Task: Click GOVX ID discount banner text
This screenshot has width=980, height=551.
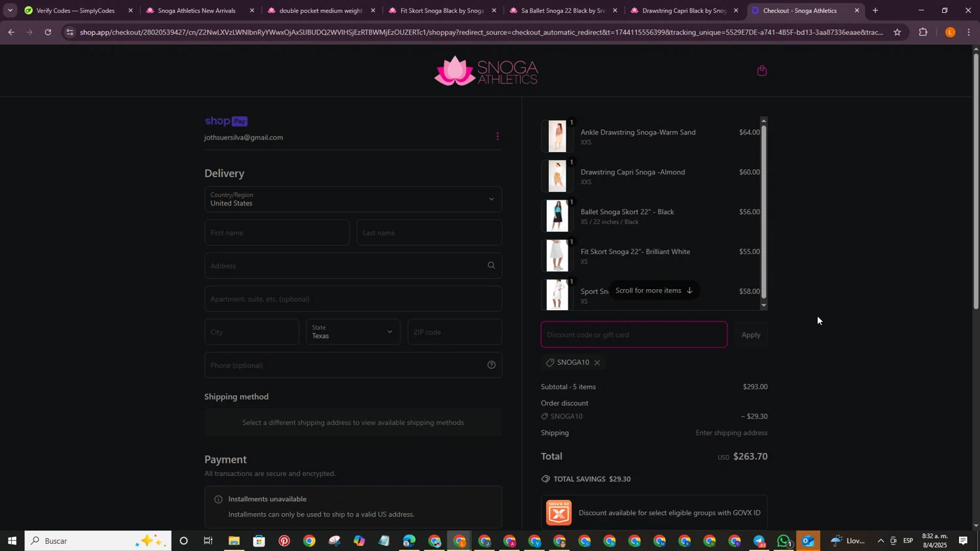Action: pos(670,513)
